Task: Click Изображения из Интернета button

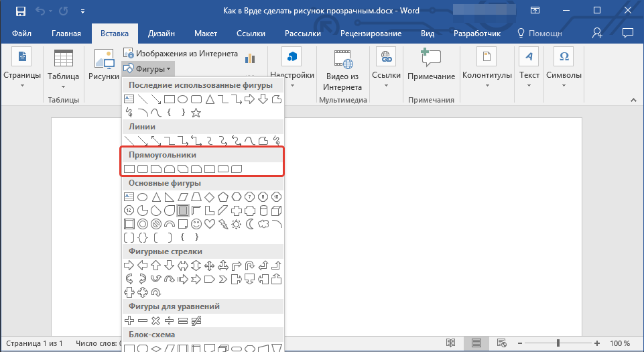Action: pyautogui.click(x=181, y=54)
